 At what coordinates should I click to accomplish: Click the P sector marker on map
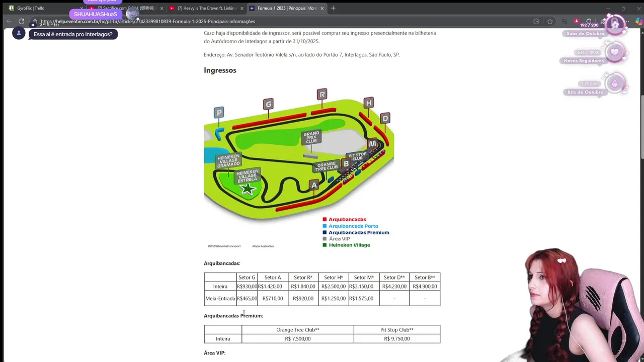[218, 113]
